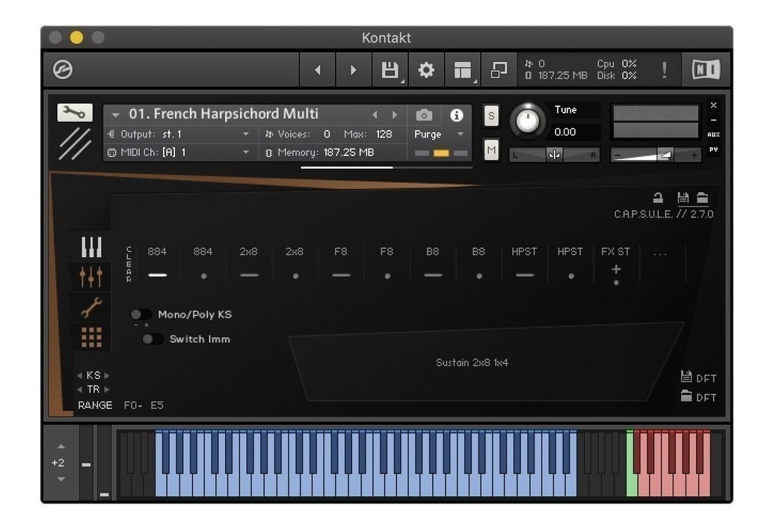Load default settings DFT folder icon
The height and width of the screenshot is (532, 773).
pos(686,395)
